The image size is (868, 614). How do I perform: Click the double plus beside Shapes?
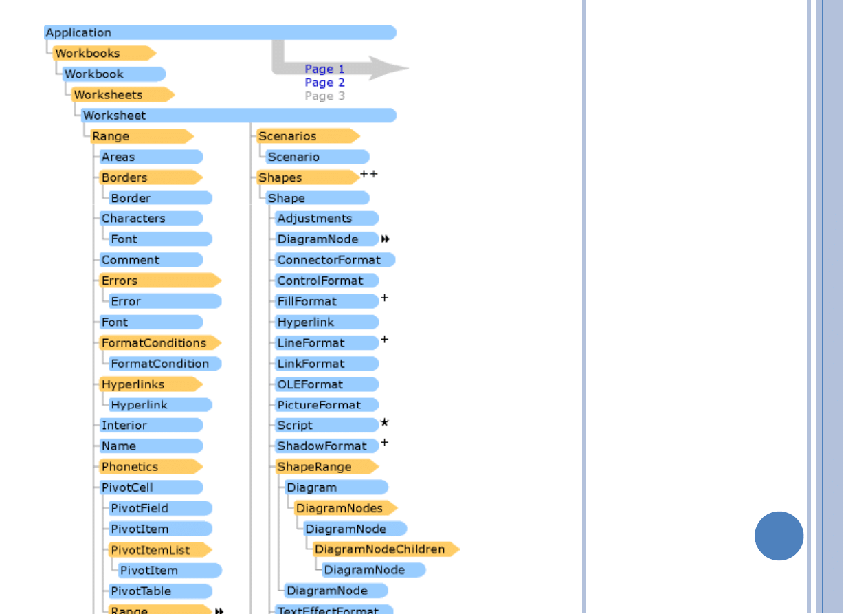pos(369,174)
